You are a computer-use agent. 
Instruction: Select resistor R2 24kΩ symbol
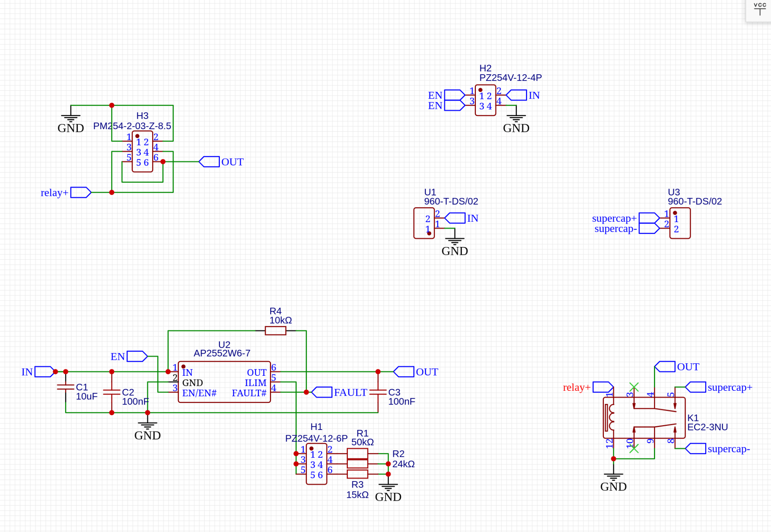click(x=357, y=464)
